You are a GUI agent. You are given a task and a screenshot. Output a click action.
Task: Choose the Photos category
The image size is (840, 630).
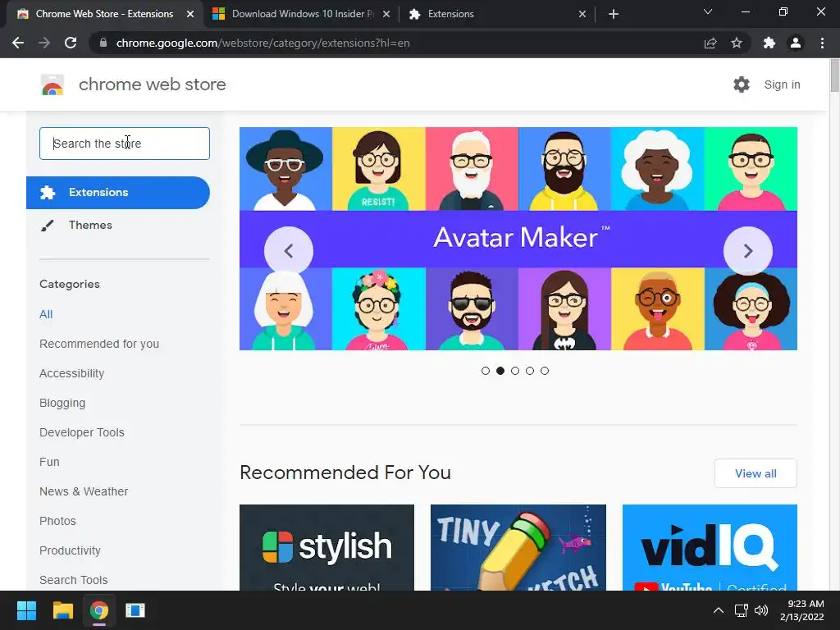click(x=58, y=521)
